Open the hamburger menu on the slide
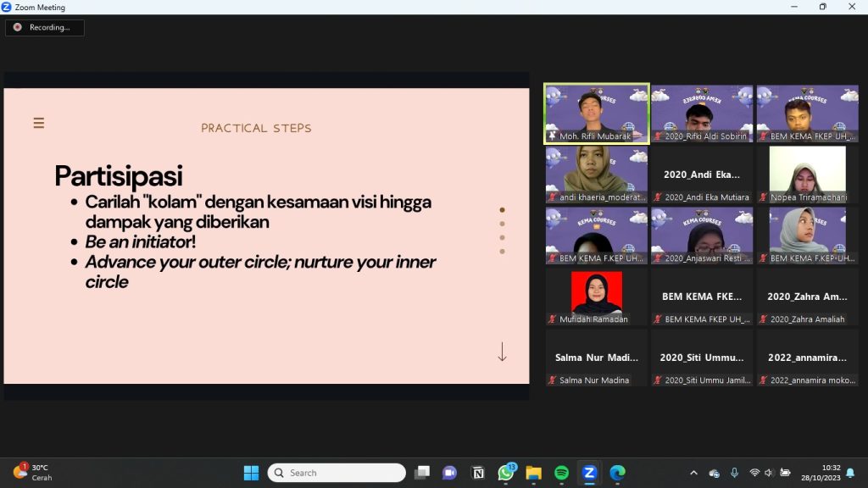Screen dimensions: 868x488 [38, 124]
